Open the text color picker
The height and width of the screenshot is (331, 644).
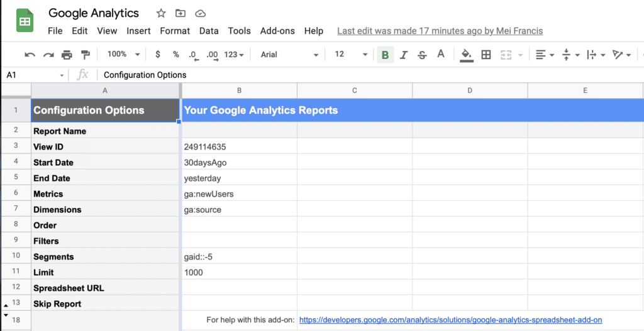tap(441, 54)
